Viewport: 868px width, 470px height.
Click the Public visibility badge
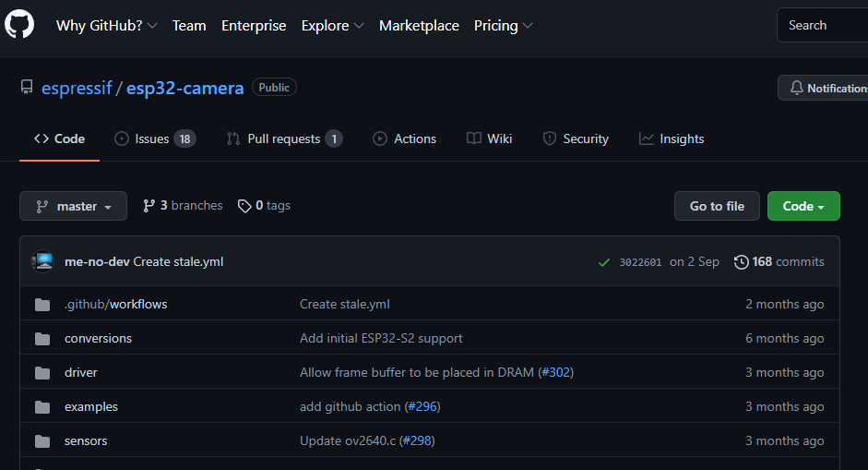coord(274,88)
